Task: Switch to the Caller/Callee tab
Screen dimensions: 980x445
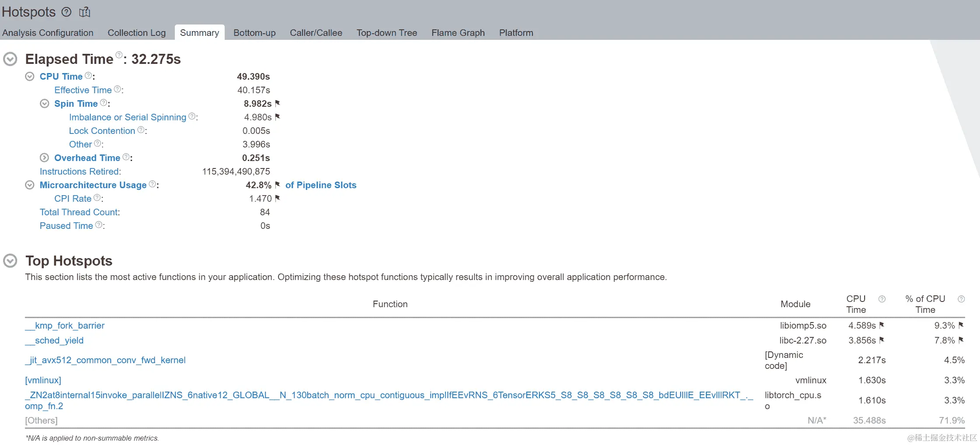Action: [316, 33]
